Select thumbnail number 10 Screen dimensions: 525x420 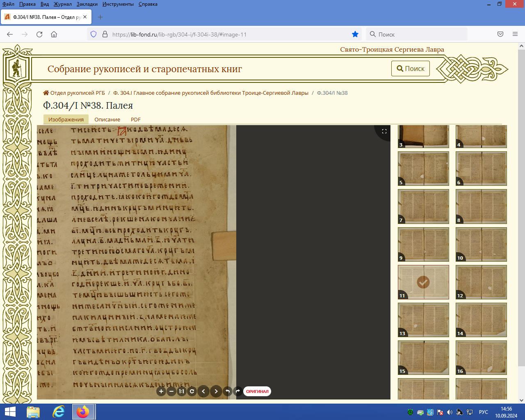click(x=481, y=244)
